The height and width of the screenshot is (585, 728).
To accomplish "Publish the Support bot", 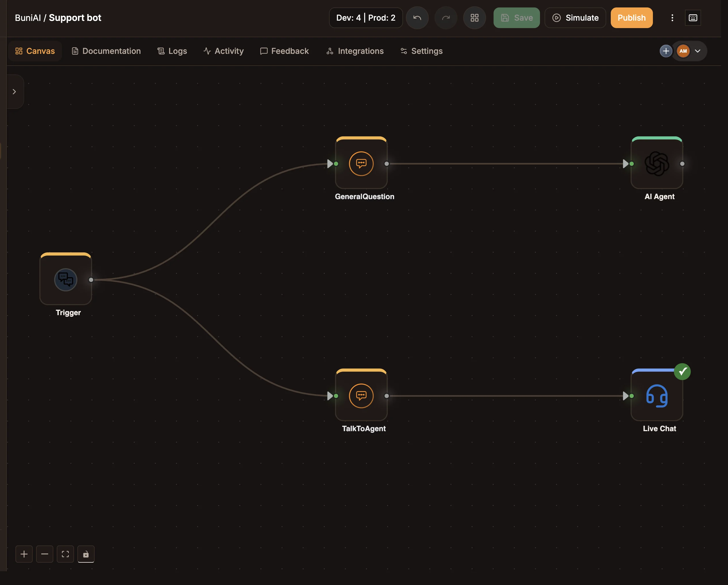I will (x=631, y=18).
